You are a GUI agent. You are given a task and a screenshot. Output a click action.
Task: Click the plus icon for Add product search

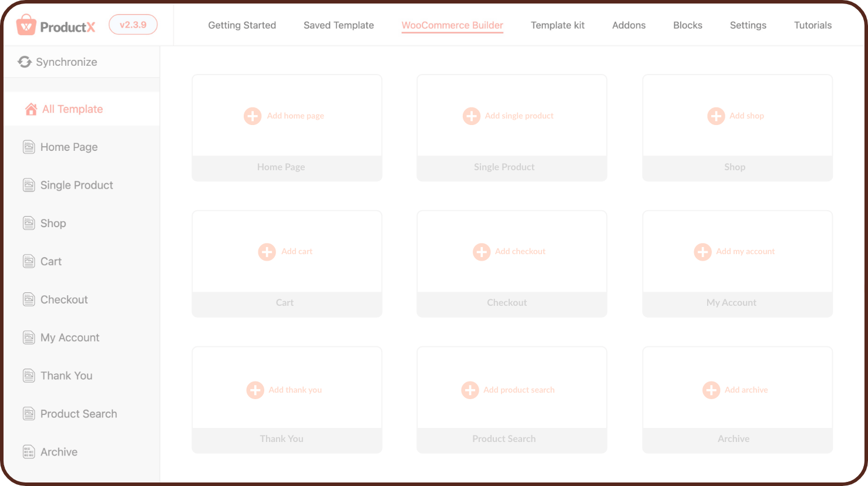coord(470,390)
